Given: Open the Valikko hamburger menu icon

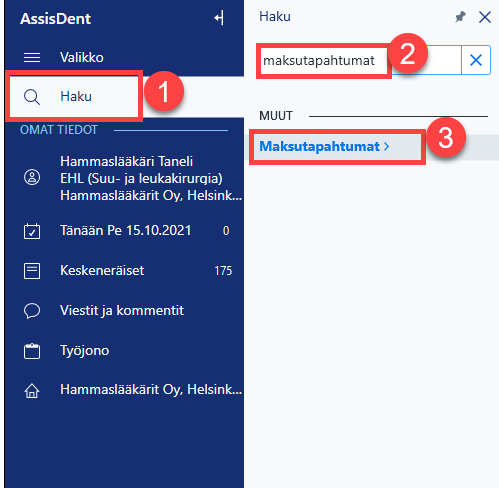Looking at the screenshot, I should pyautogui.click(x=32, y=57).
